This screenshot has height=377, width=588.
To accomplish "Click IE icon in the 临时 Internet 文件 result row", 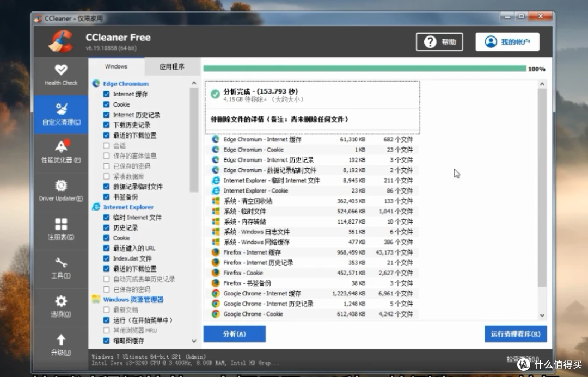I will [x=216, y=180].
